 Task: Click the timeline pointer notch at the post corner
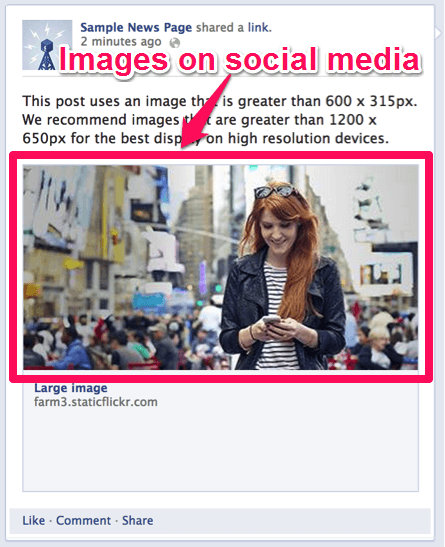click(x=438, y=33)
